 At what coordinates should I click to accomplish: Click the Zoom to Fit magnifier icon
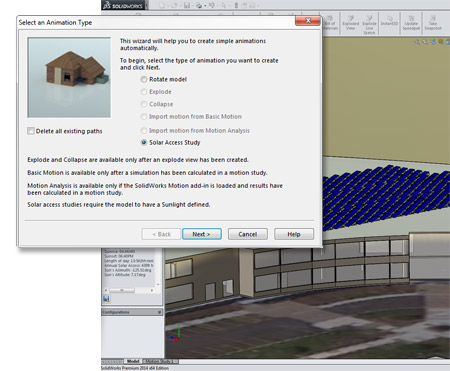point(417,42)
